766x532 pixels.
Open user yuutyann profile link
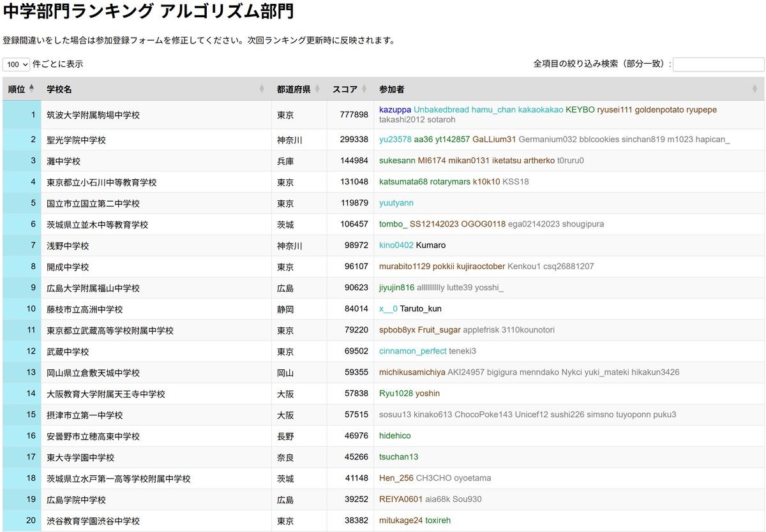pyautogui.click(x=396, y=203)
